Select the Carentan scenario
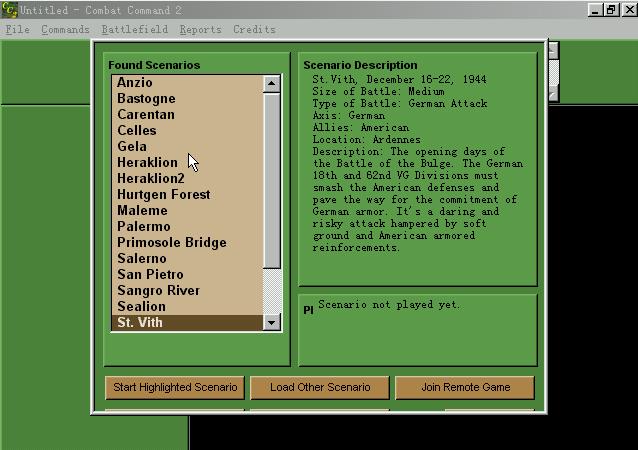This screenshot has width=638, height=450. point(187,114)
